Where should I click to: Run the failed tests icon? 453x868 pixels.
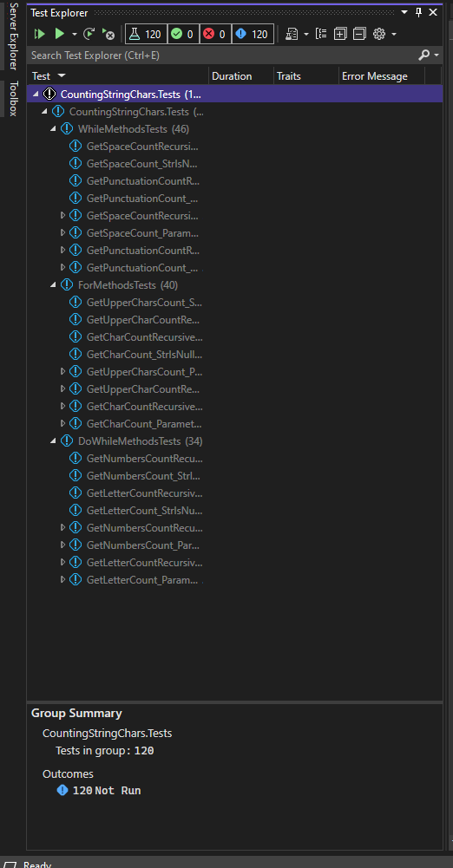pos(108,35)
